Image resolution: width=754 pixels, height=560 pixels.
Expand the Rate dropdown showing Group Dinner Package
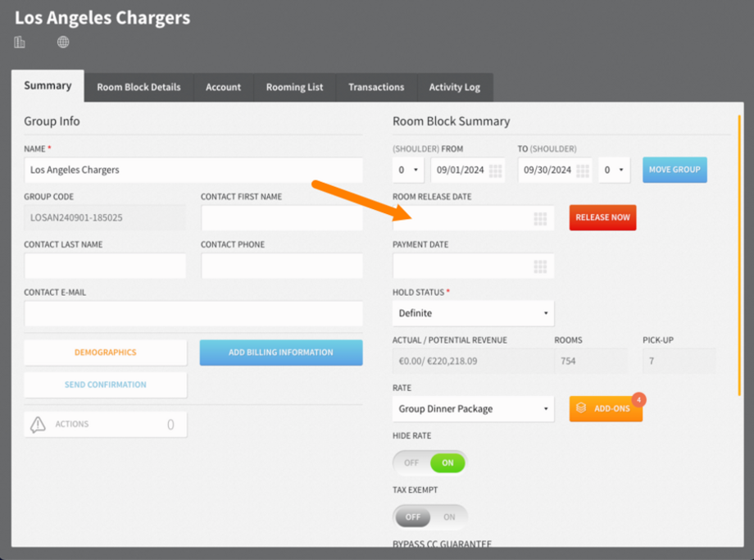click(473, 409)
